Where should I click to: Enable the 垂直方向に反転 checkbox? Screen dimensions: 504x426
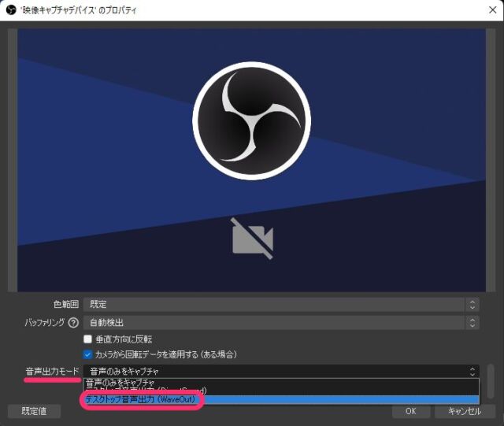tap(88, 339)
